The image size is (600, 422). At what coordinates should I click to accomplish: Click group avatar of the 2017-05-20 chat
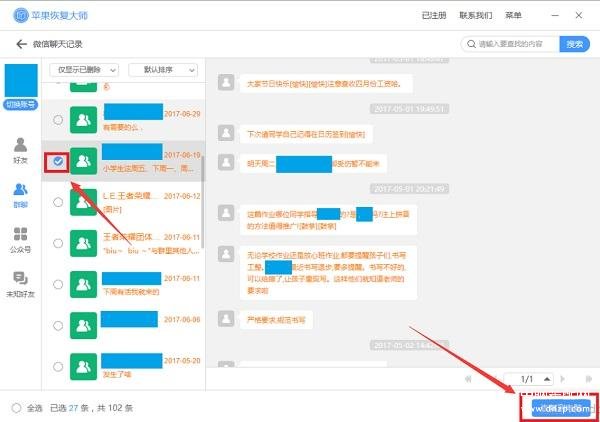click(83, 367)
